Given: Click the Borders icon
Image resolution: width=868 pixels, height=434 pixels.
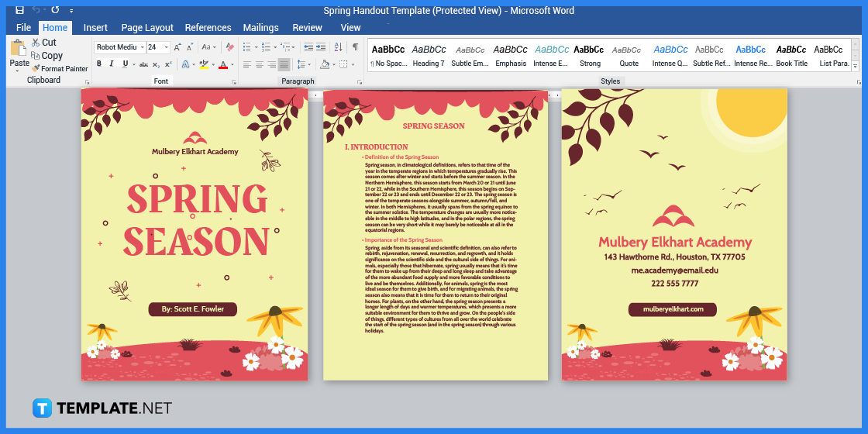Looking at the screenshot, I should click(343, 65).
